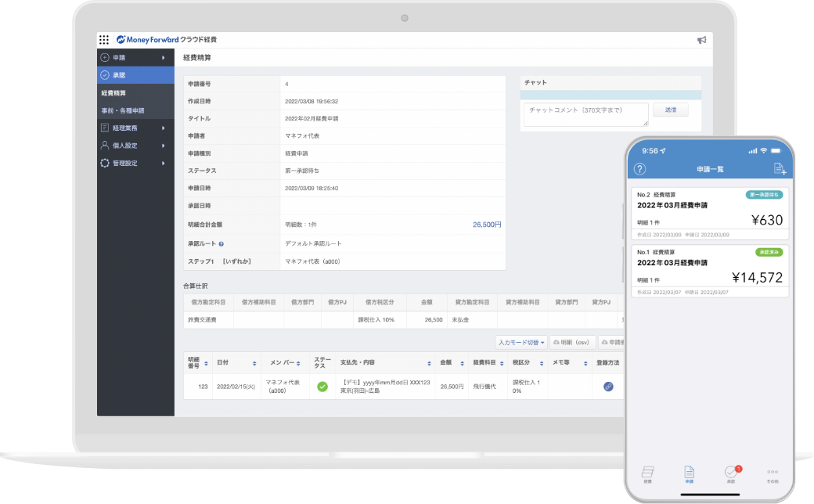This screenshot has width=814, height=504.
Task: Click the 第一承認待ち status value
Action: tap(302, 171)
